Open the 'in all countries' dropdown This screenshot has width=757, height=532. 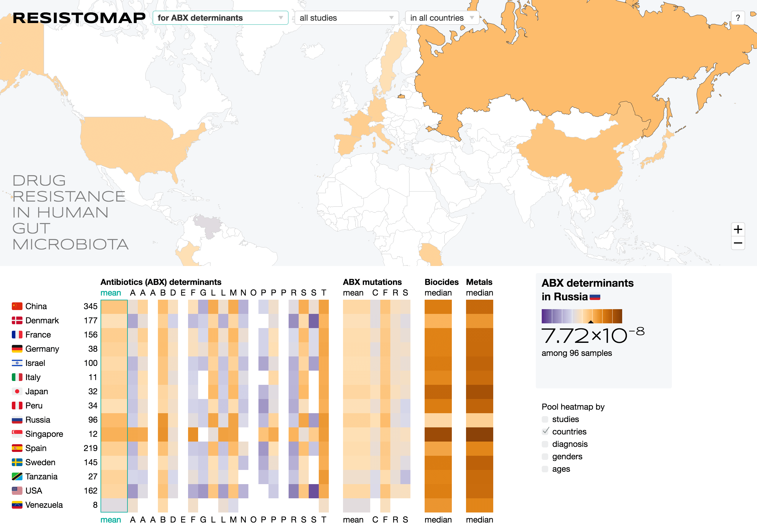tap(442, 18)
